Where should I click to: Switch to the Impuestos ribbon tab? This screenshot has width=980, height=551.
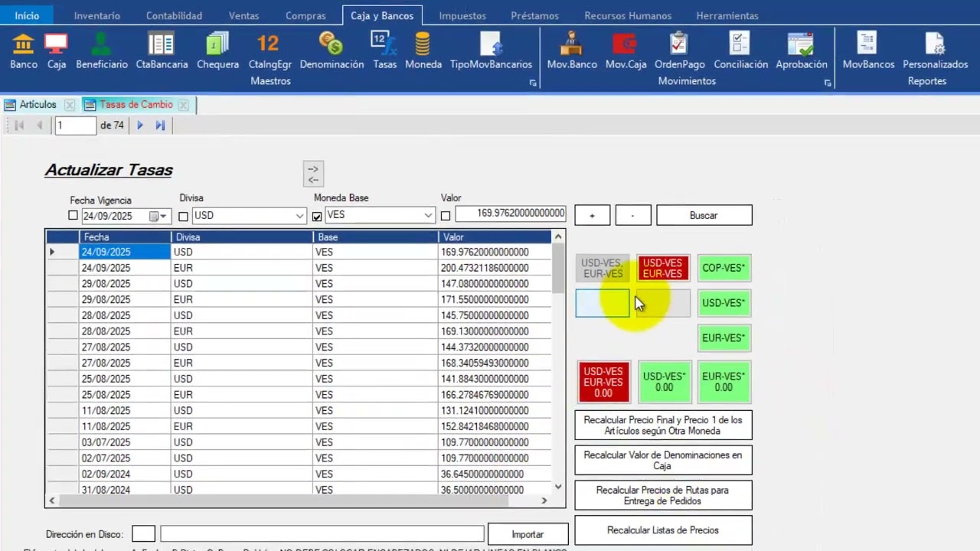click(x=462, y=15)
